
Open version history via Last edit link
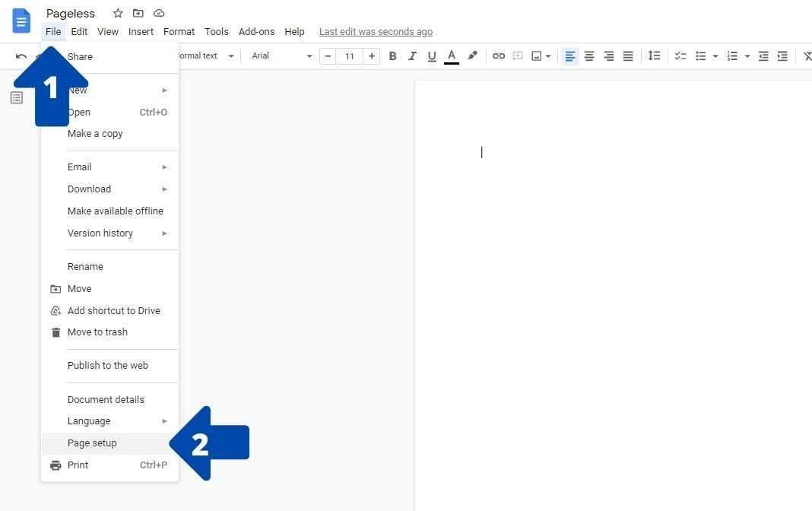tap(376, 31)
